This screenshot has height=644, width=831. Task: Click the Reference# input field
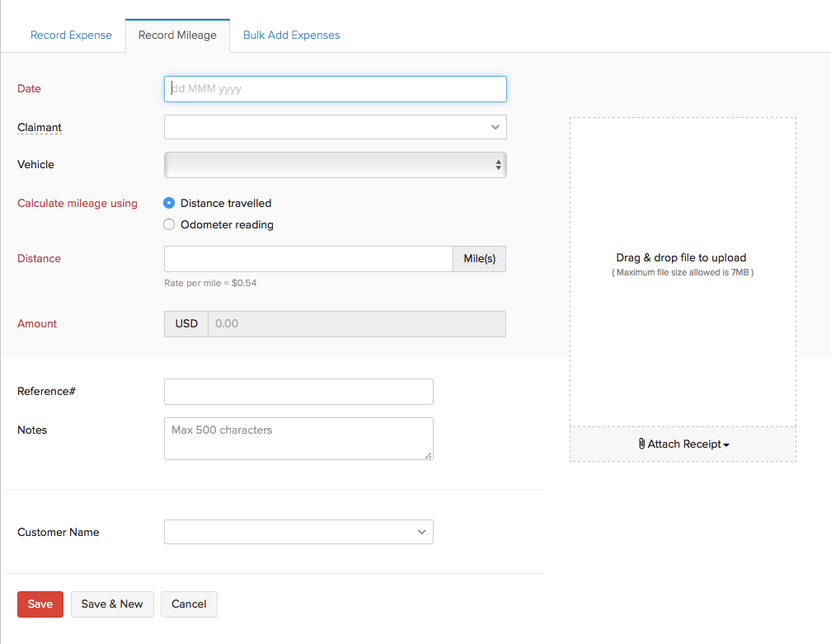[298, 392]
